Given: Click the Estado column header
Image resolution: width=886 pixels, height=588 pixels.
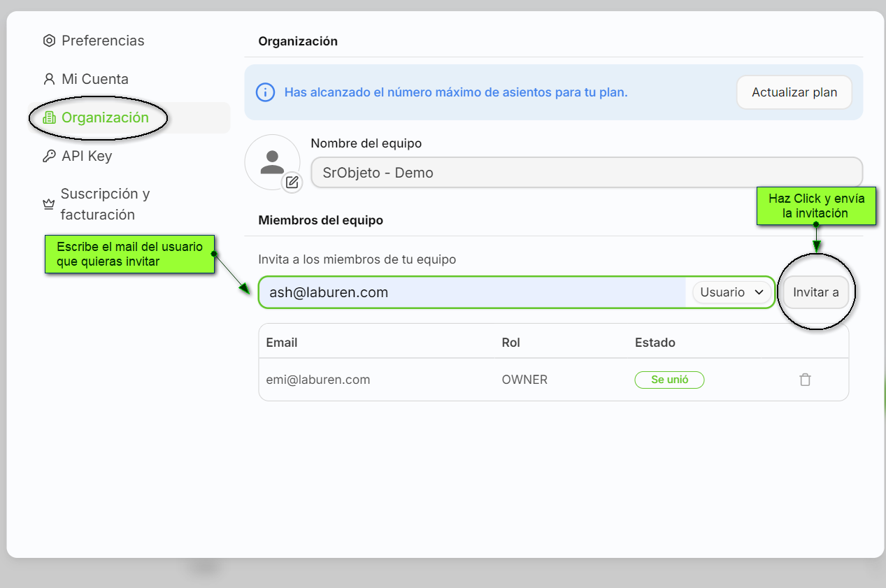Looking at the screenshot, I should (655, 343).
